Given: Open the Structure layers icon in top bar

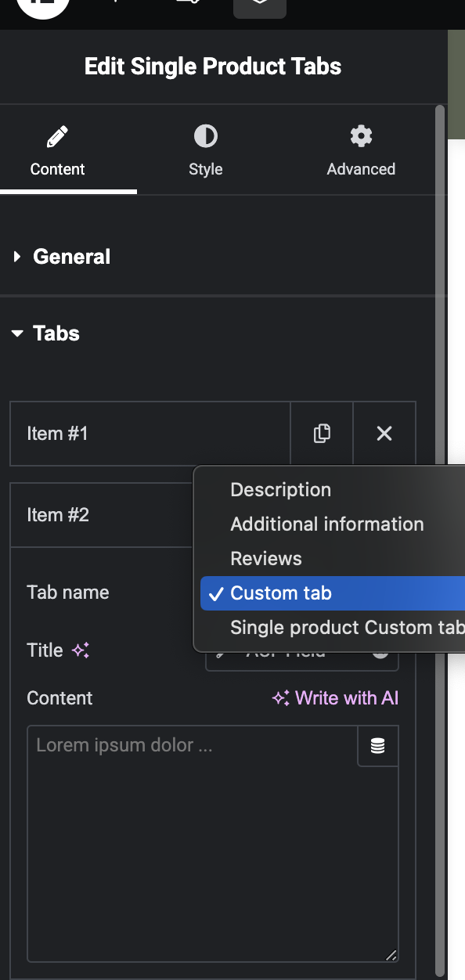Looking at the screenshot, I should pyautogui.click(x=260, y=6).
